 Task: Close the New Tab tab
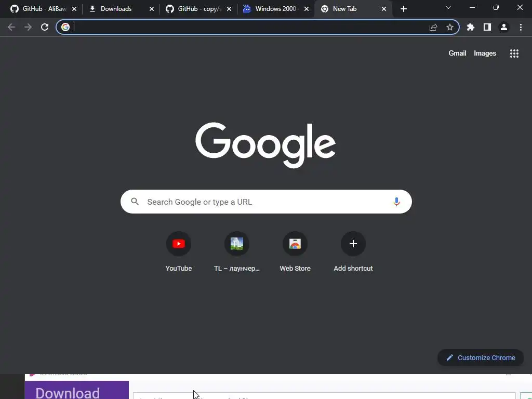click(x=384, y=9)
